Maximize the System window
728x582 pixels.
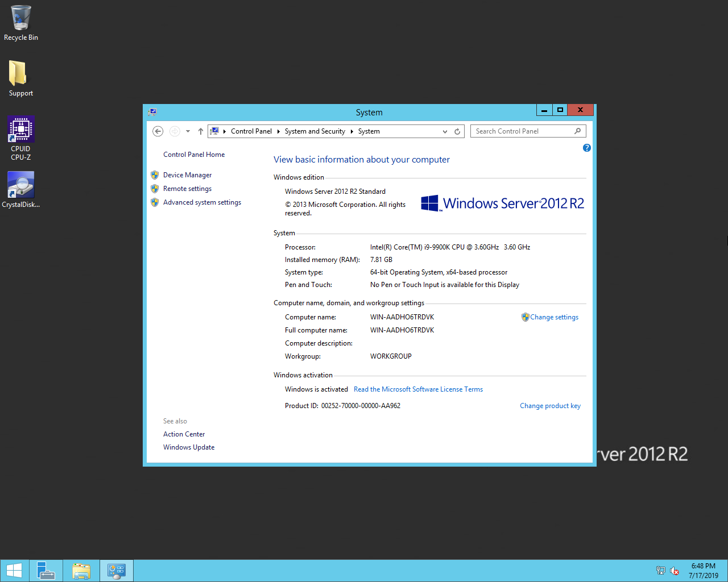(560, 110)
